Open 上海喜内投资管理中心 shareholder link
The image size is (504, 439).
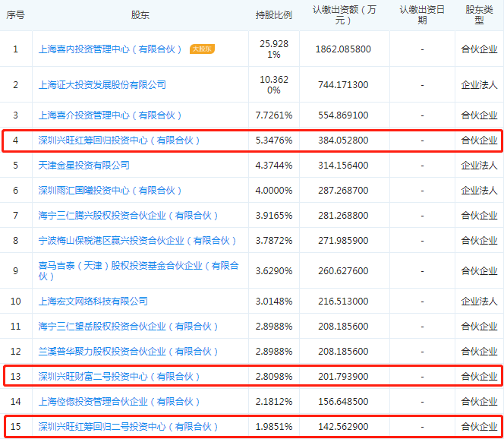click(x=110, y=49)
